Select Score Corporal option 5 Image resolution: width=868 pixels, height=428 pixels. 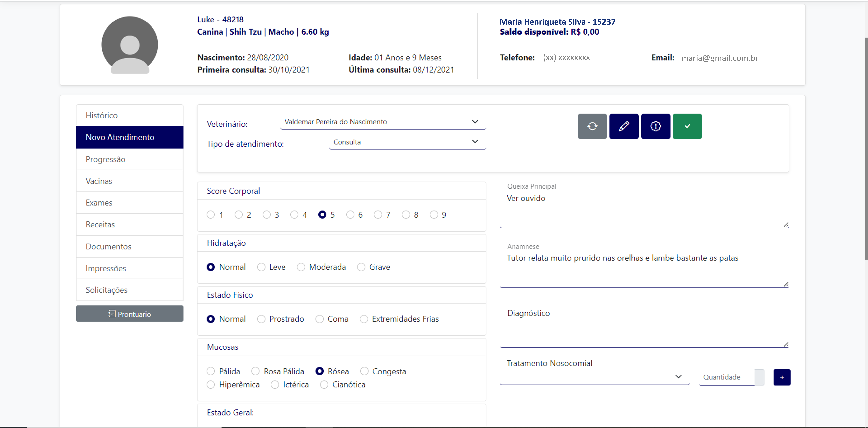322,215
